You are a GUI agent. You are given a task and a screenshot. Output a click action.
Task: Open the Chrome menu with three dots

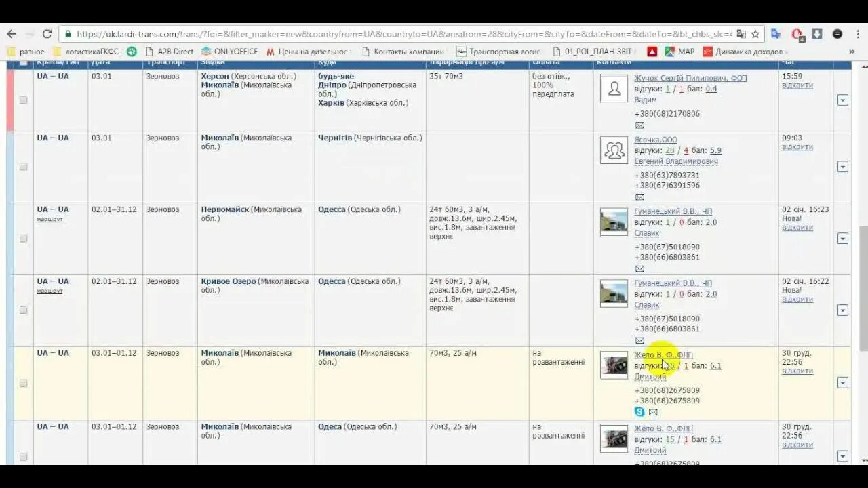point(856,34)
